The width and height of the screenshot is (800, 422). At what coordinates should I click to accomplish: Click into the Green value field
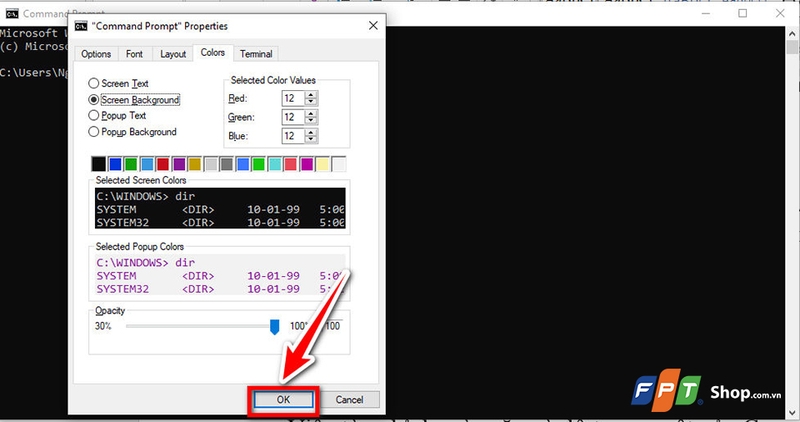[x=293, y=117]
